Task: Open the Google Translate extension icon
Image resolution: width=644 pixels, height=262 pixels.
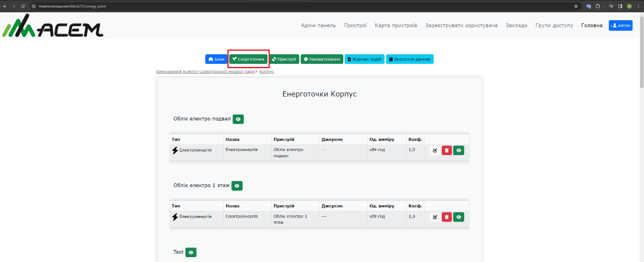Action: coord(588,6)
